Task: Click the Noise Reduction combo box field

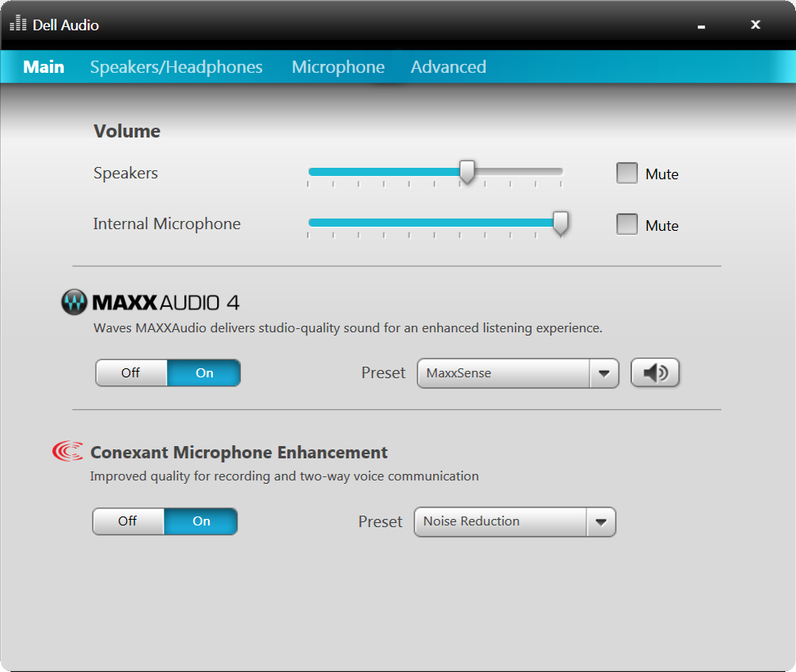Action: 515,522
